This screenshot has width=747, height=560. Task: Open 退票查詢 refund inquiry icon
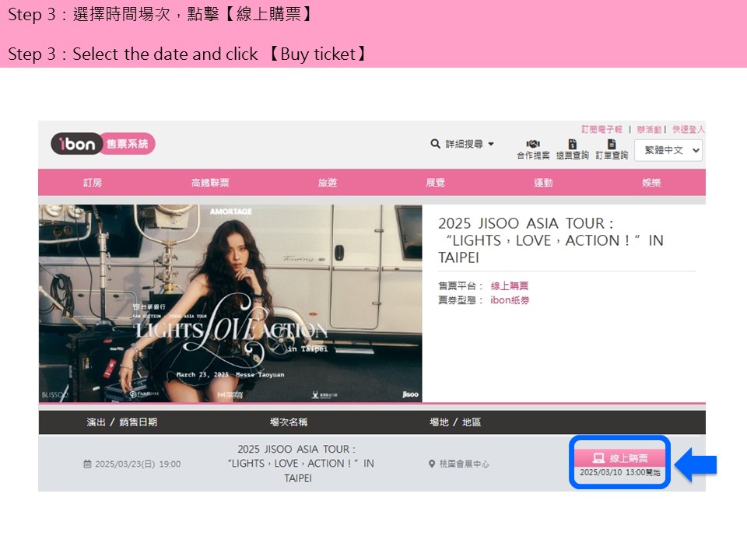[x=572, y=145]
